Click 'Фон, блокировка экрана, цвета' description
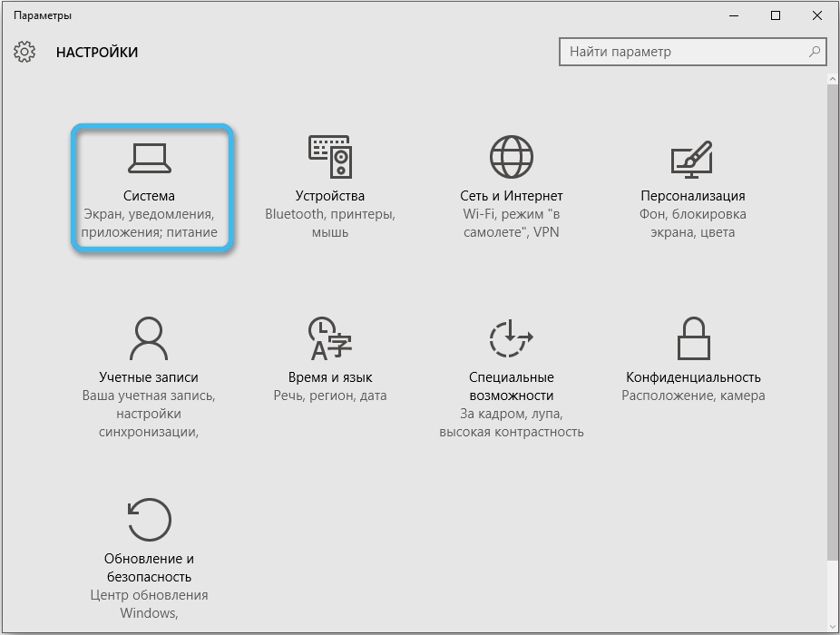The image size is (840, 635). pyautogui.click(x=693, y=223)
